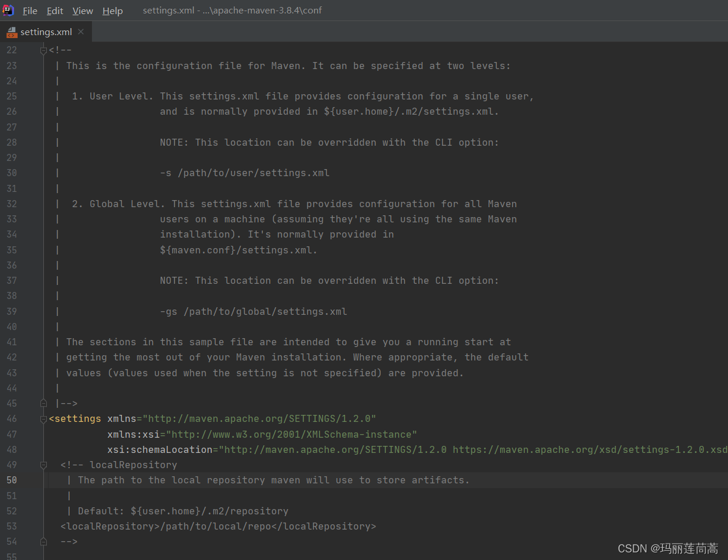Click the '${maven.conf}/settings.xml.' text

[238, 250]
